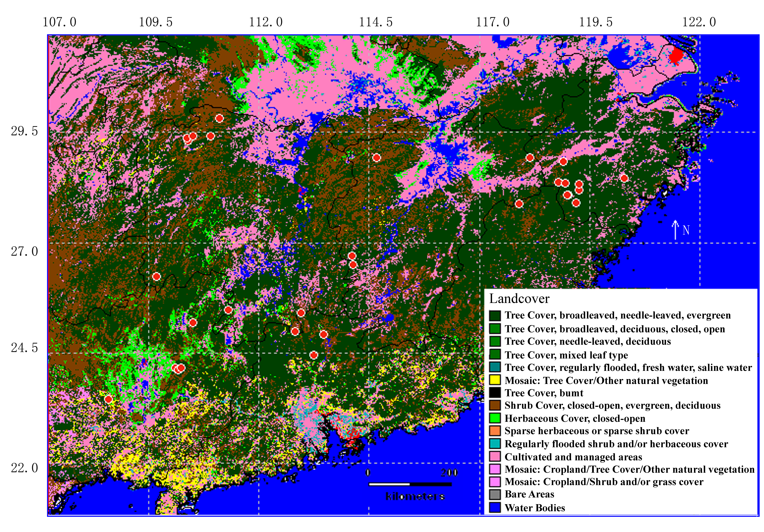Click the scale bar line
The image size is (764, 532).
[x=410, y=484]
